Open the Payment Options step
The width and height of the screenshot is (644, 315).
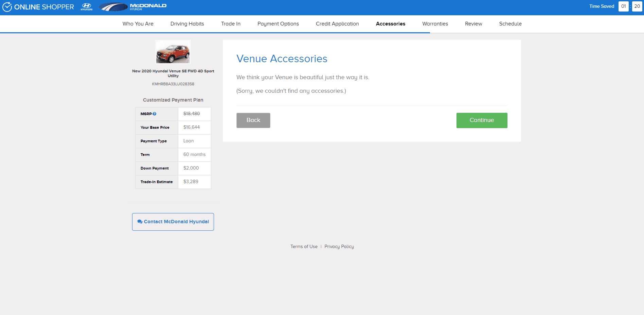click(278, 24)
